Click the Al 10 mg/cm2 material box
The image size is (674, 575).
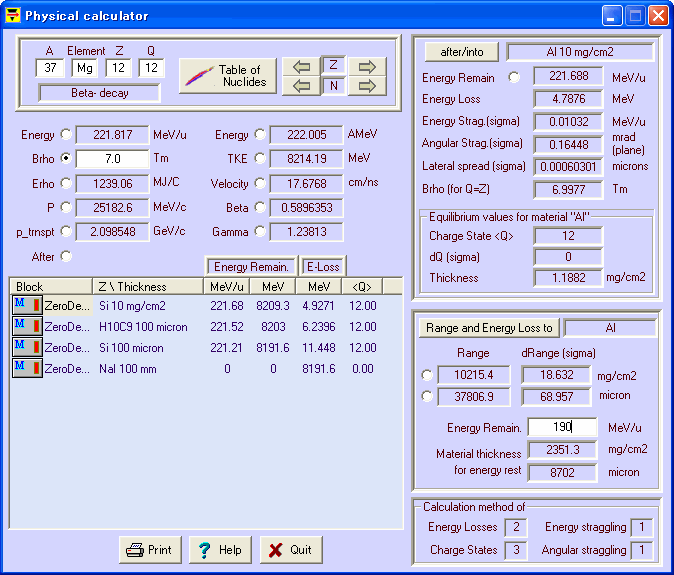pyautogui.click(x=580, y=52)
